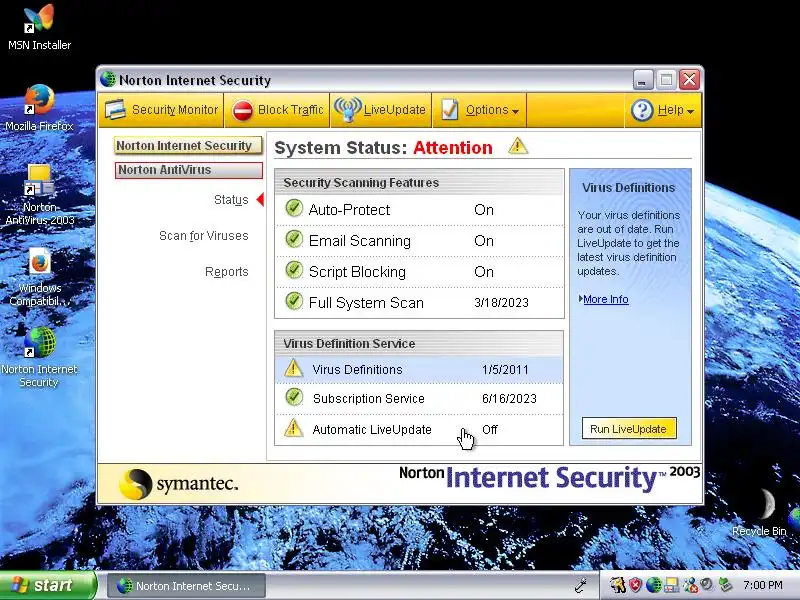Click the 6/16/2023 subscription date
The height and width of the screenshot is (600, 800).
click(x=509, y=398)
